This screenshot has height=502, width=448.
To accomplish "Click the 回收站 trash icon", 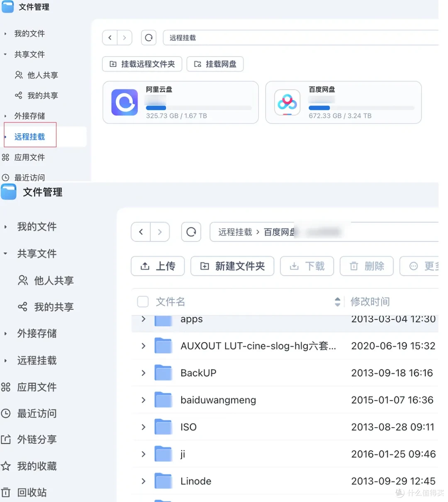I will [x=6, y=492].
